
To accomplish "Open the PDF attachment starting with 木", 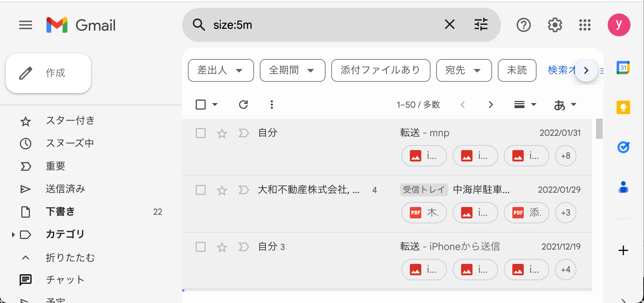I will click(x=424, y=212).
